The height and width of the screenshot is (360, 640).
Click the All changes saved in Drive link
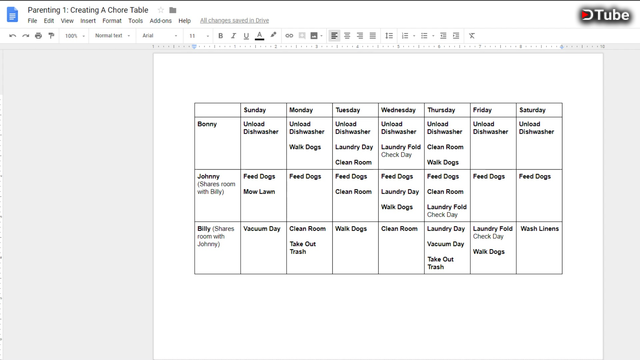click(x=234, y=21)
